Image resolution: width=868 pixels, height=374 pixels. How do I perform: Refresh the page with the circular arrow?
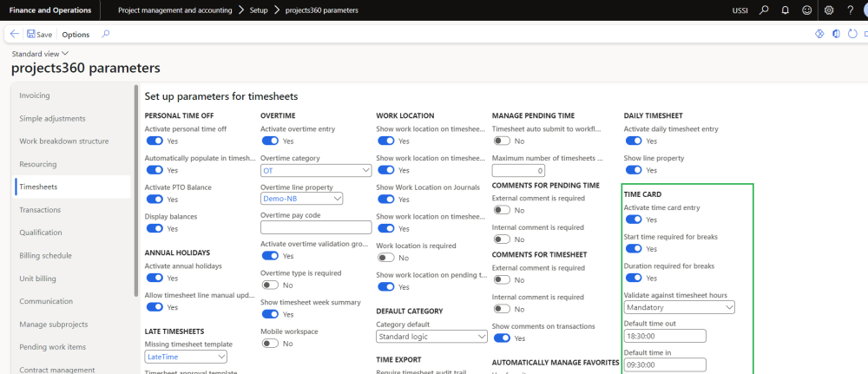852,35
